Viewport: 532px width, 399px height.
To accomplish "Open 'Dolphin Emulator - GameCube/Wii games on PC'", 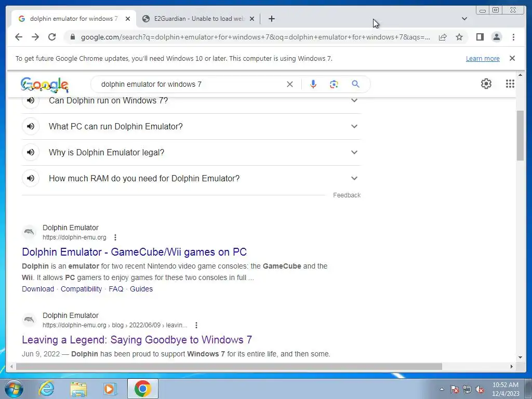I will [x=134, y=252].
